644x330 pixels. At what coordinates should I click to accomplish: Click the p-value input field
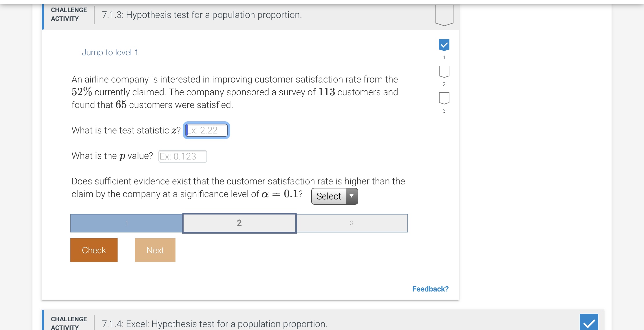click(x=183, y=156)
